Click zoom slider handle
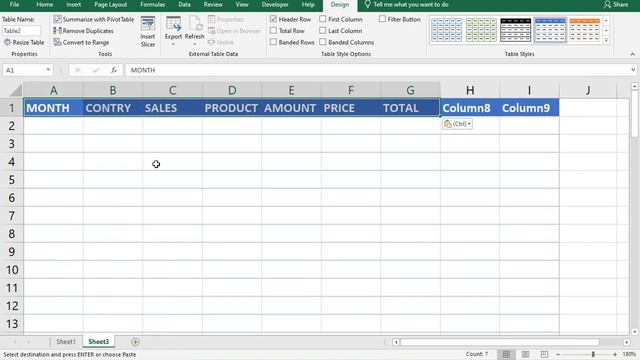This screenshot has height=360, width=640. click(593, 354)
